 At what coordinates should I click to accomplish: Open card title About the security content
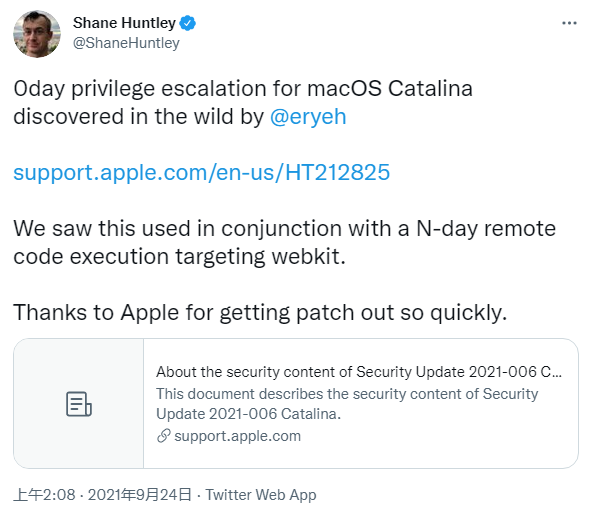pos(359,372)
